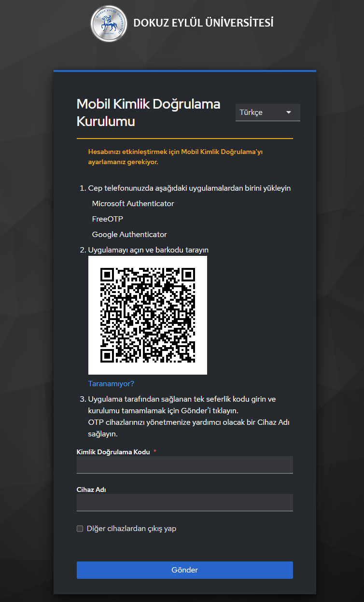364x602 pixels.
Task: Click the FreeOTP list entry
Action: [108, 219]
